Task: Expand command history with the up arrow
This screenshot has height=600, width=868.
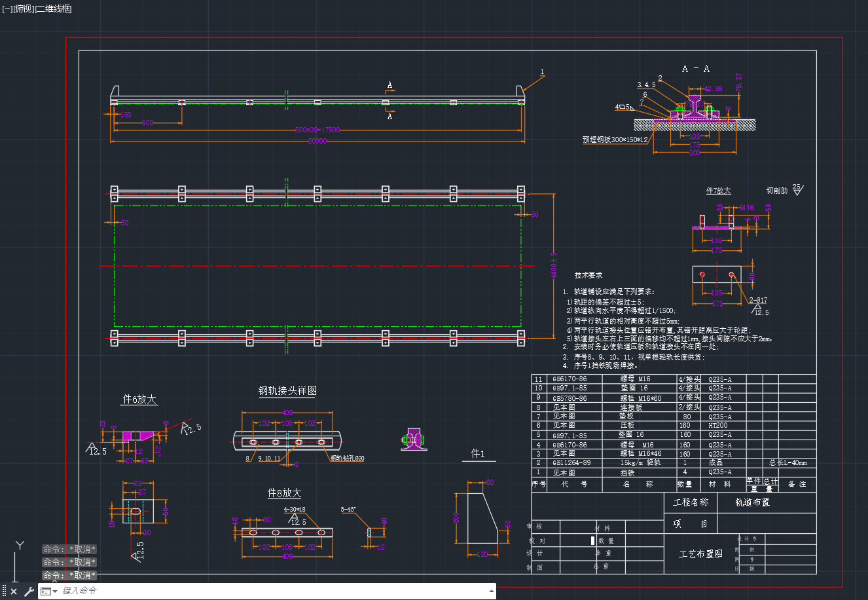Action: pos(492,591)
